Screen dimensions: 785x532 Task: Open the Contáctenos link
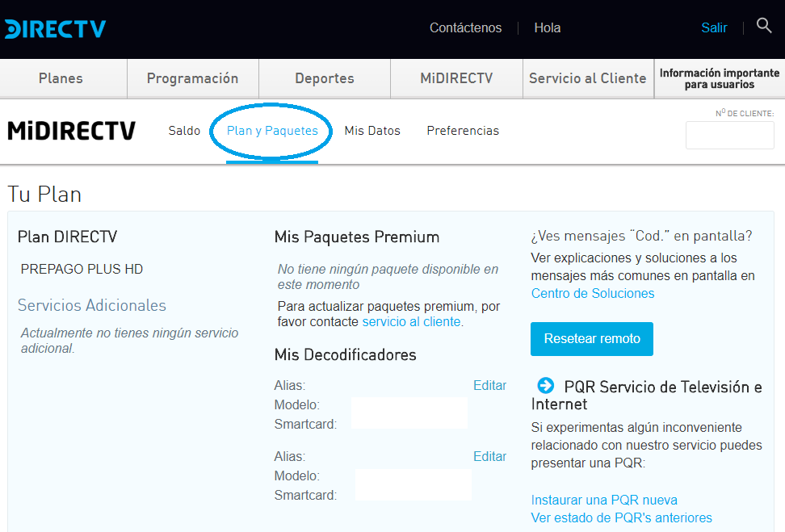[x=465, y=27]
